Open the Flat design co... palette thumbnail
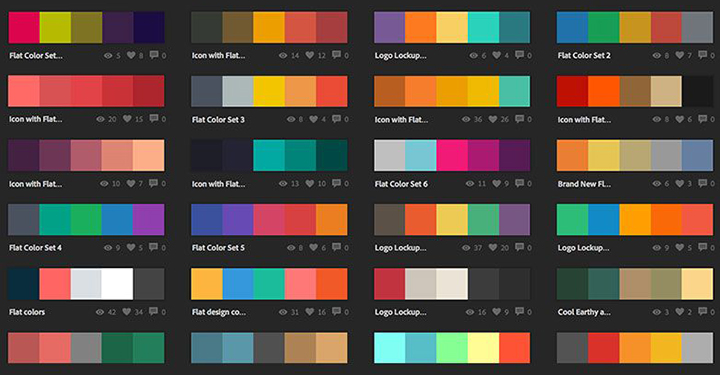 coord(269,284)
